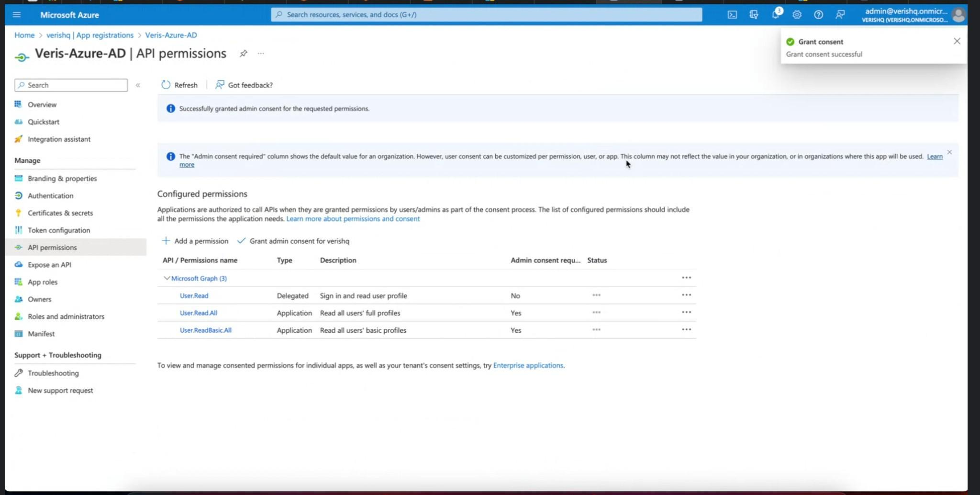Open the portal hamburger menu

(17, 15)
